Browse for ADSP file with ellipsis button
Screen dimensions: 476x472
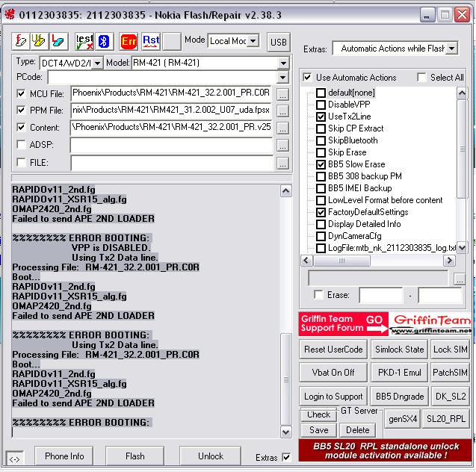tap(282, 146)
